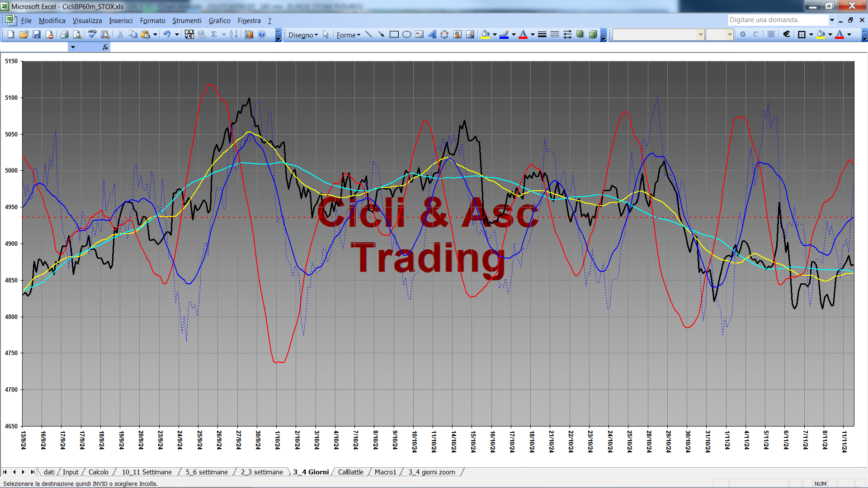Screen dimensions: 868x488
Task: Open the Modifica menu
Action: click(52, 21)
